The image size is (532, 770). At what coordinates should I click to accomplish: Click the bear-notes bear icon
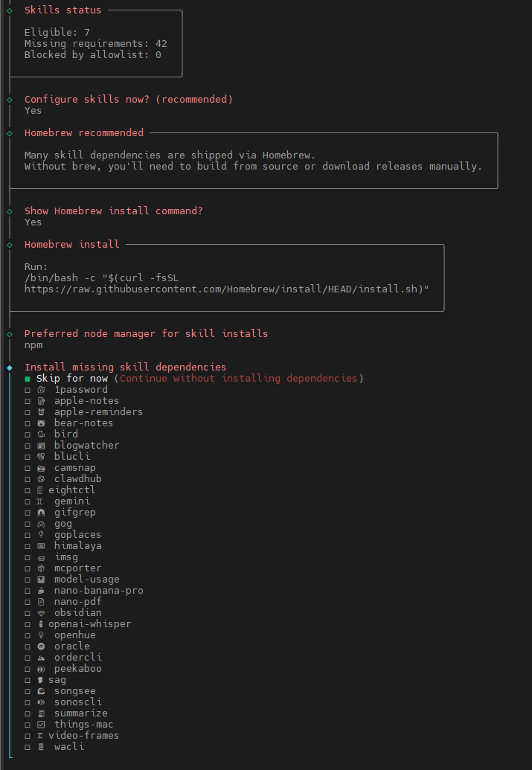click(41, 423)
